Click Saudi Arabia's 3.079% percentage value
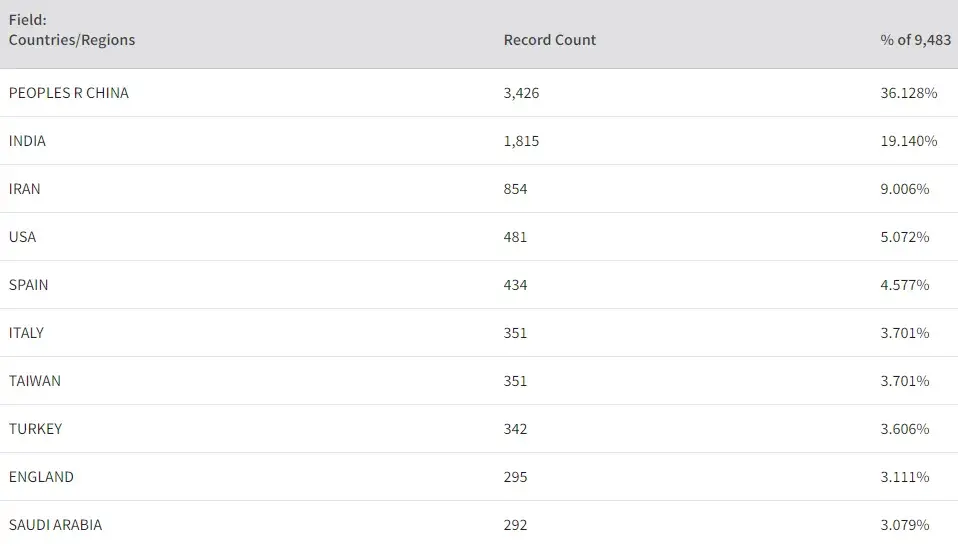Image resolution: width=958 pixels, height=546 pixels. click(x=904, y=525)
